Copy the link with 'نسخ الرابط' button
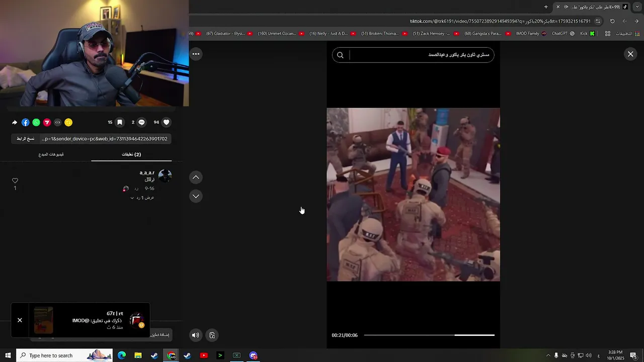The width and height of the screenshot is (644, 362). [x=25, y=139]
